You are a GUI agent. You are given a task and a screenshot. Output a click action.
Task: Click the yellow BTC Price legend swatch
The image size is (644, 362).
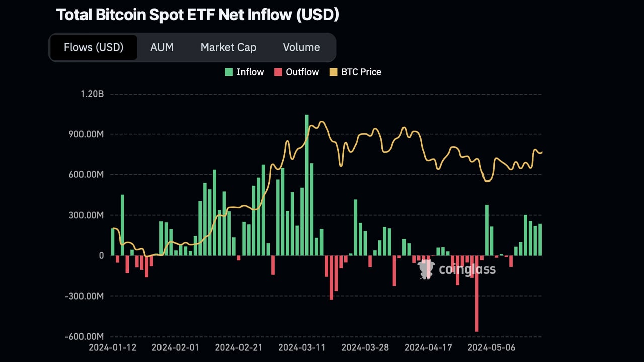(333, 72)
